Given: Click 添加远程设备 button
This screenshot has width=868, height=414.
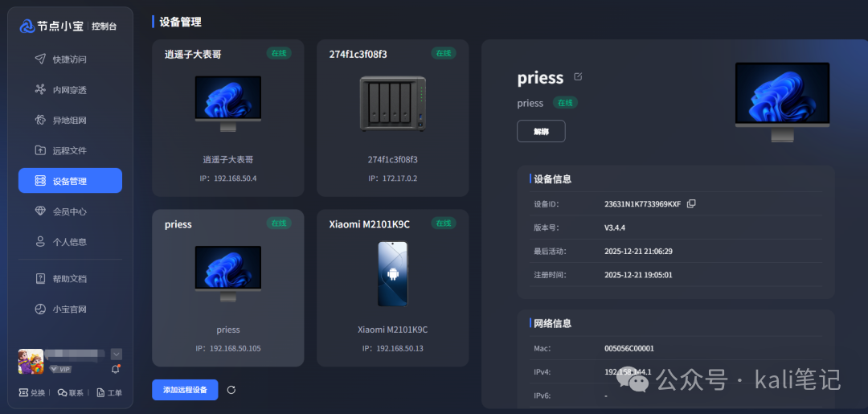Looking at the screenshot, I should [x=185, y=390].
